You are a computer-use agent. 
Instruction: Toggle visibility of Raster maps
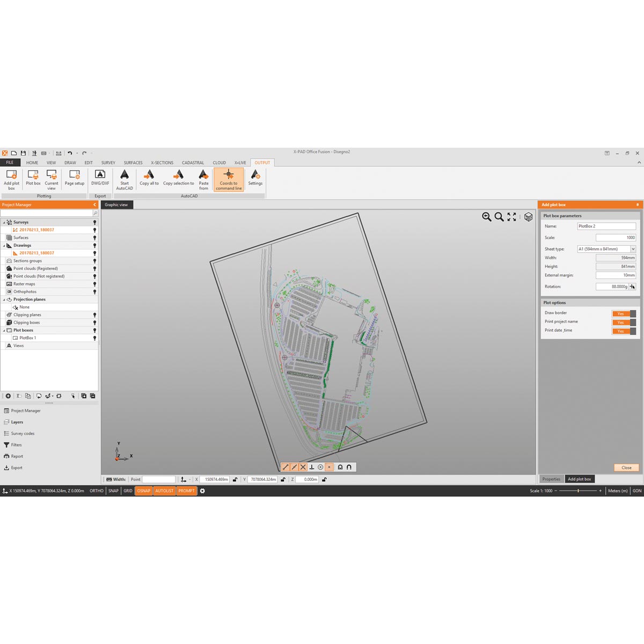pos(95,284)
